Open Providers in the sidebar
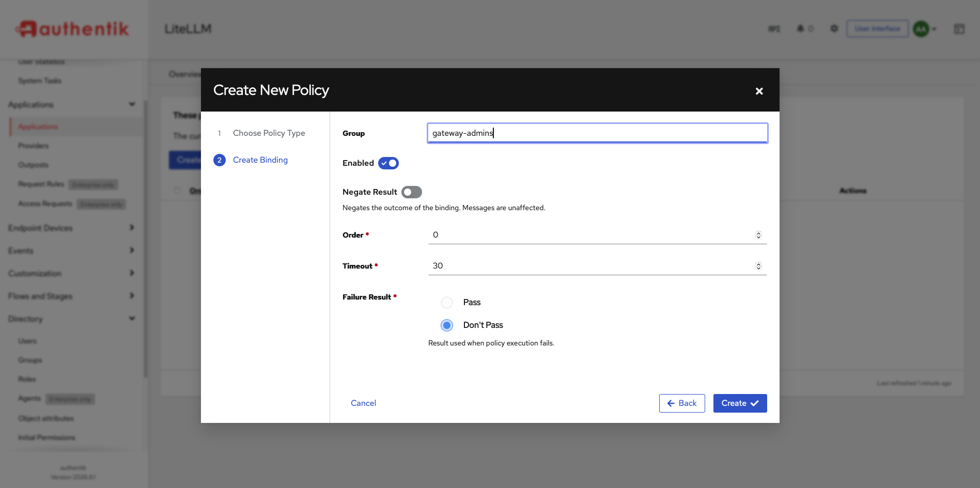The width and height of the screenshot is (980, 488). coord(33,146)
